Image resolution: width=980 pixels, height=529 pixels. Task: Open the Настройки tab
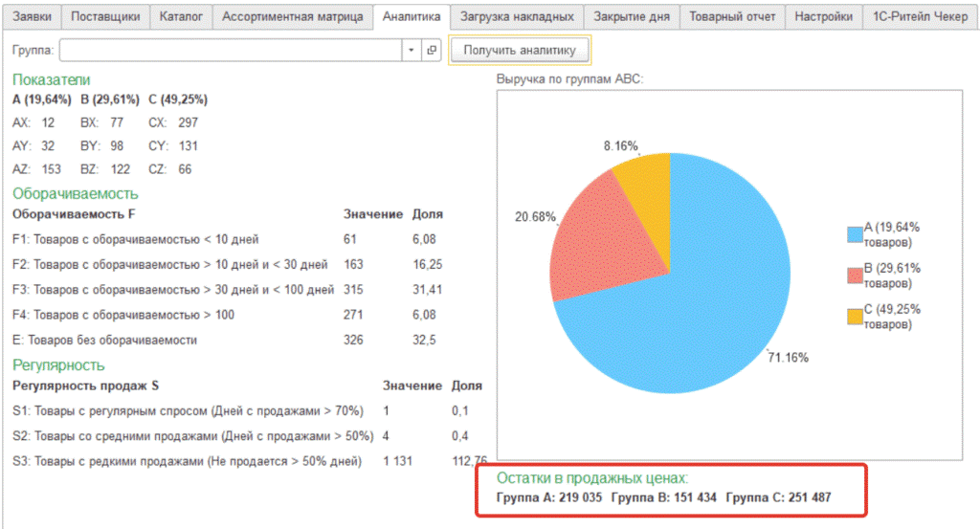click(824, 16)
